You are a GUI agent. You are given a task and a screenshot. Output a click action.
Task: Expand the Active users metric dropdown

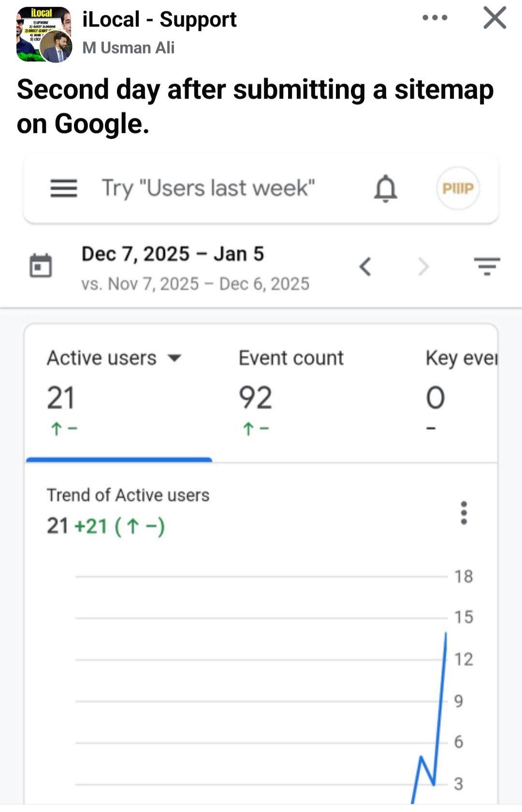tap(174, 358)
